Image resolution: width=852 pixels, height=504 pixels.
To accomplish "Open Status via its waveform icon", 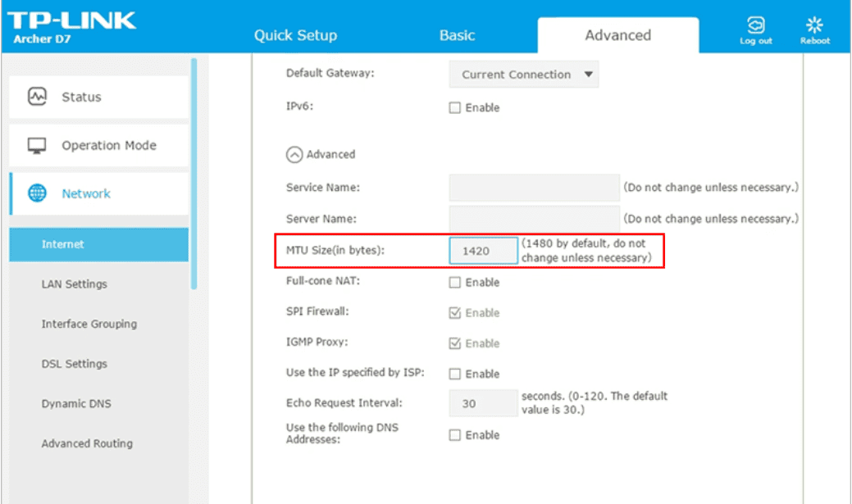I will [38, 97].
